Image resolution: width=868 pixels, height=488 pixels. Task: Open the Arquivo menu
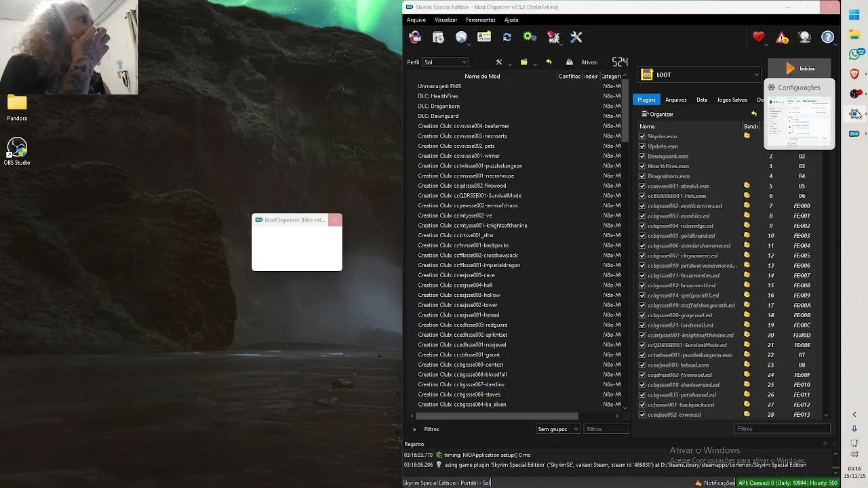pyautogui.click(x=416, y=20)
